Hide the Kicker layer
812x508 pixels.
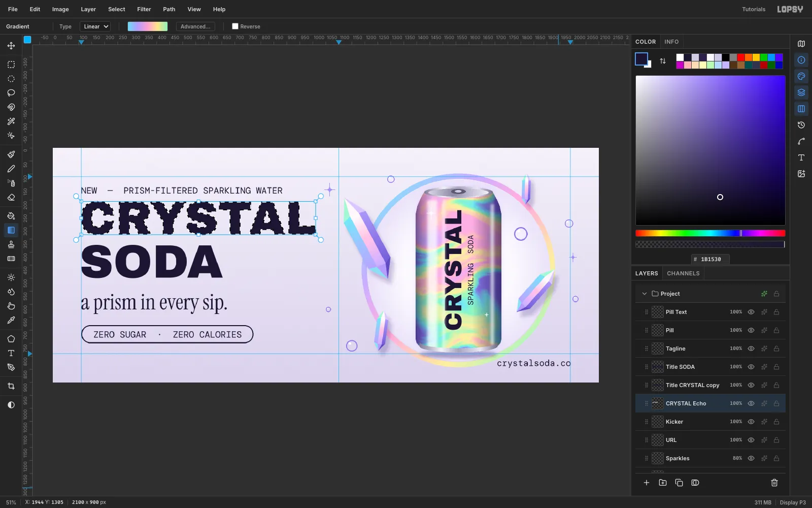click(751, 422)
